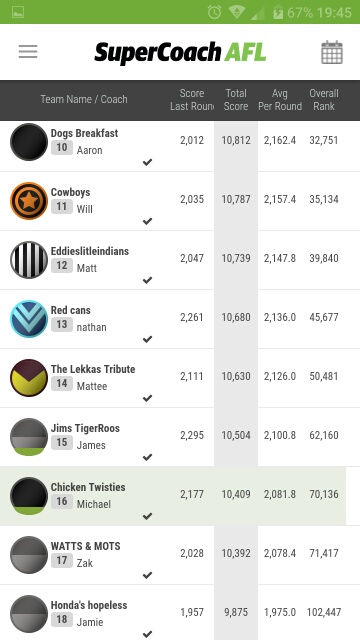This screenshot has height=640, width=360.
Task: Sort by Total Score column header
Action: click(236, 100)
